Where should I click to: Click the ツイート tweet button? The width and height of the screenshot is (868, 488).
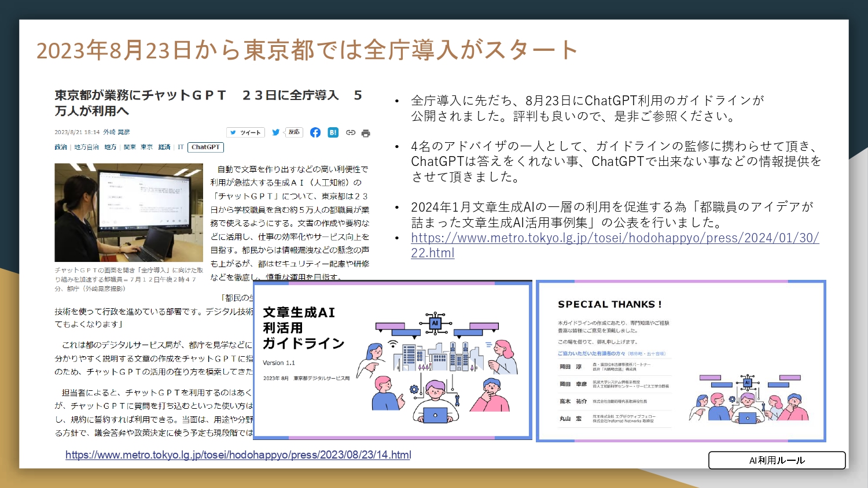(x=245, y=132)
